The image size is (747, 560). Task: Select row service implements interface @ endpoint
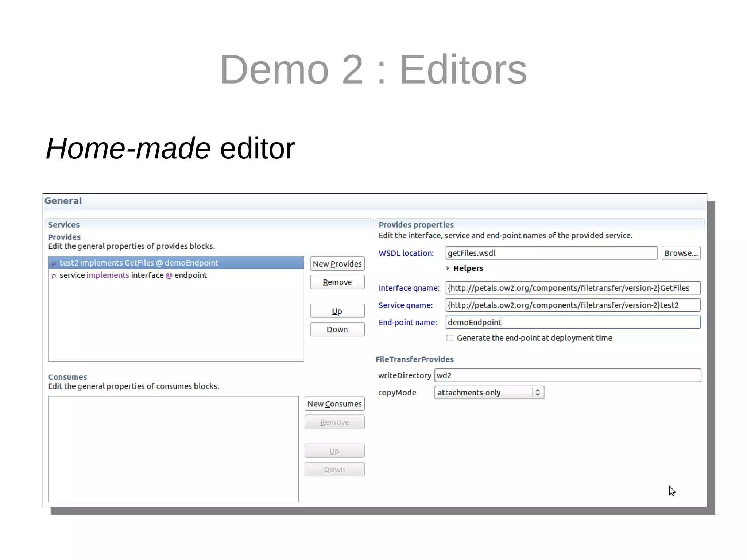[x=176, y=275]
